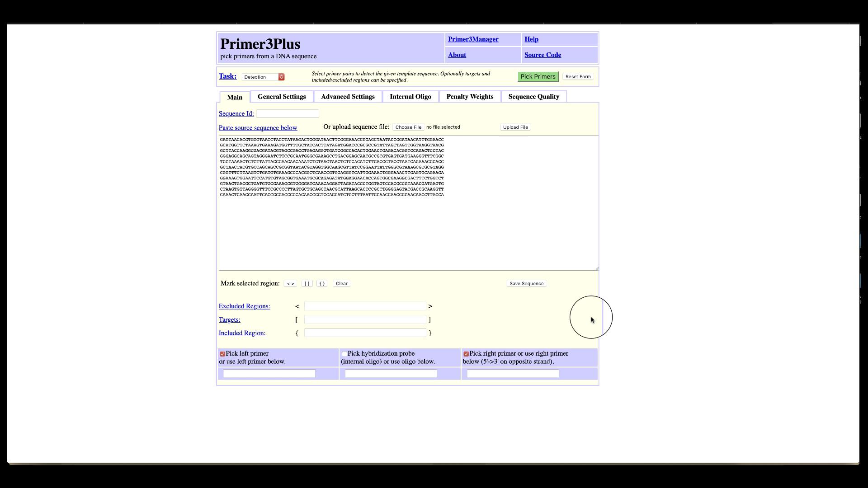The height and width of the screenshot is (488, 868).
Task: Click the square-bracket mark region button
Action: point(307,284)
